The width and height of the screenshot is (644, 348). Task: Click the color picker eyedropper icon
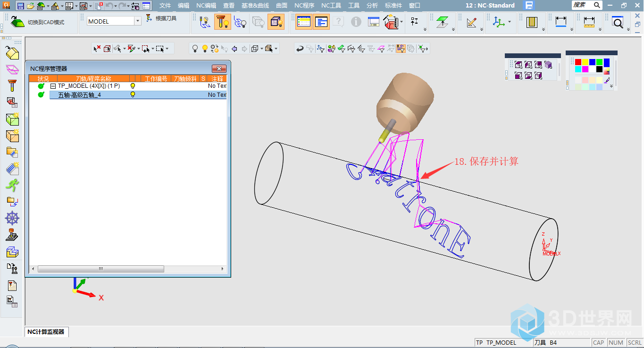(x=607, y=80)
